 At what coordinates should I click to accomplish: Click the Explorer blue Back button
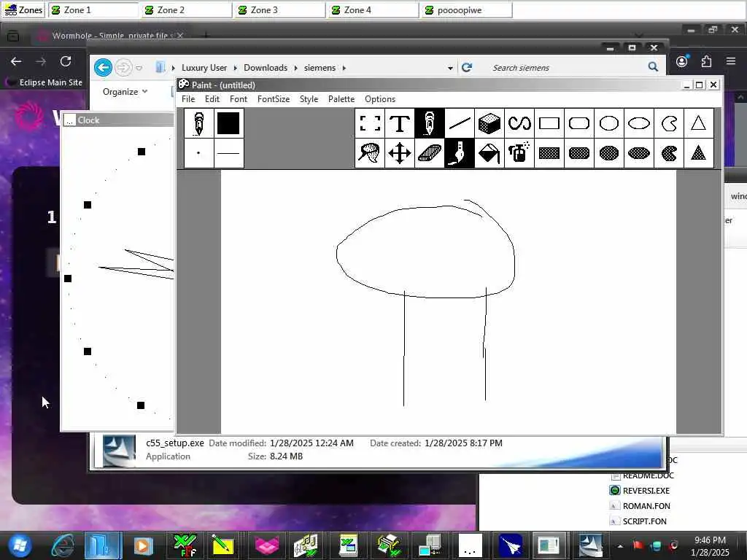(104, 68)
